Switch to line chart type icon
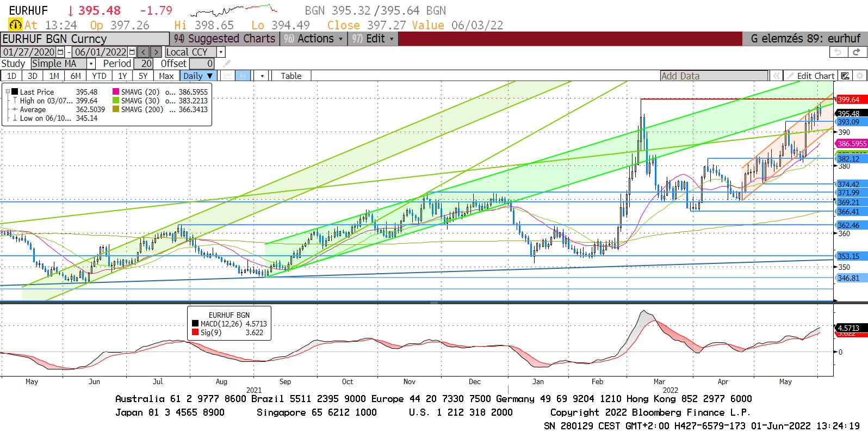The image size is (868, 444). (227, 76)
